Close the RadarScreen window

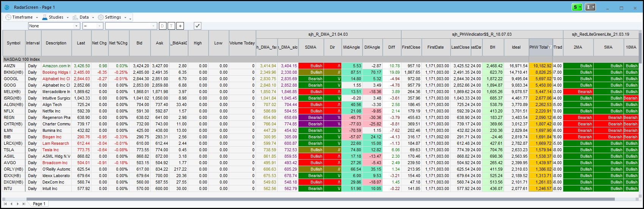(x=635, y=8)
